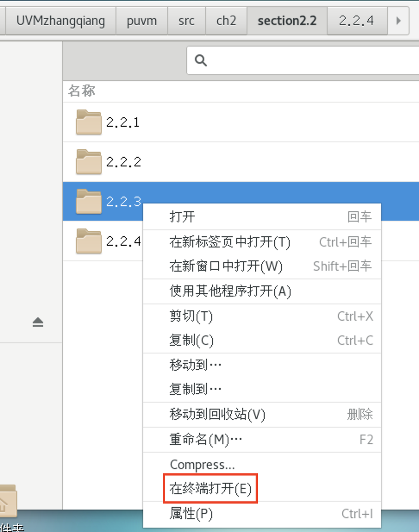Navigate to ch2 via the path bar
Image resolution: width=419 pixels, height=532 pixels.
pos(226,20)
